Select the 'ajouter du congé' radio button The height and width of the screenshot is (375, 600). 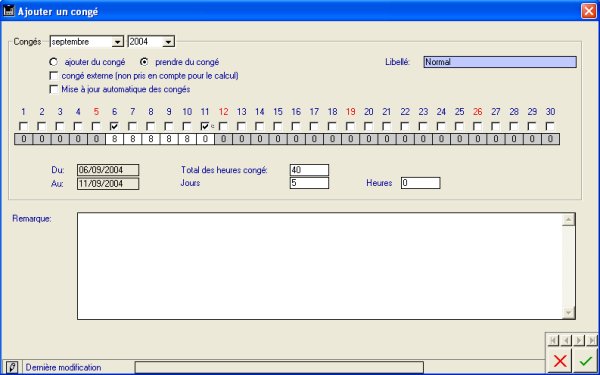tap(54, 62)
